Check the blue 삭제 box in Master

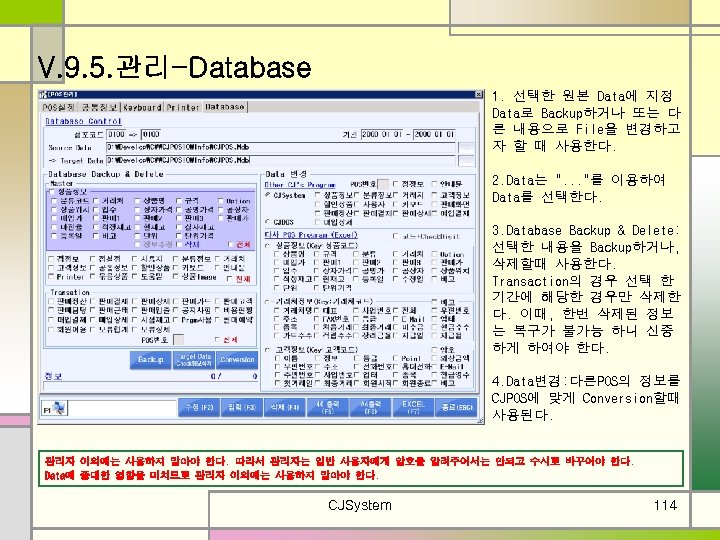click(179, 244)
